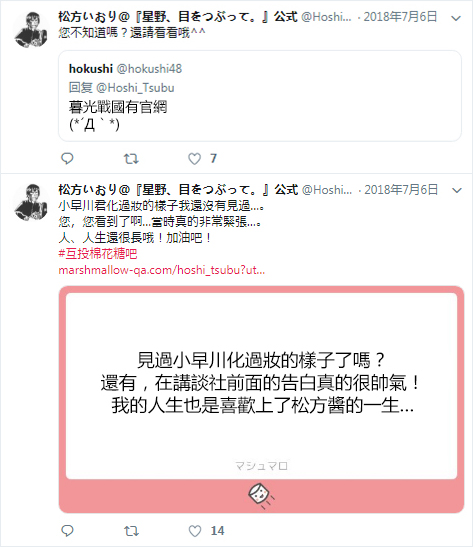Open the first tweet's chevron options menu
The image size is (473, 547).
(456, 18)
